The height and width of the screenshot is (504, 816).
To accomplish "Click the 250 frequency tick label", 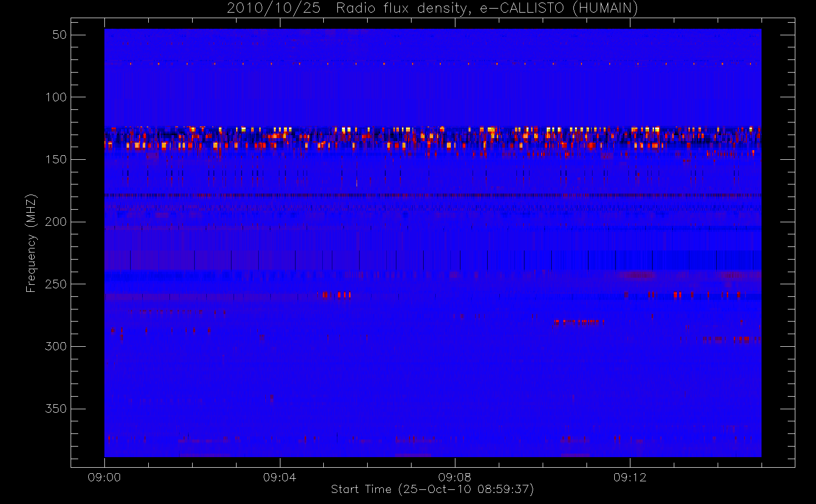I will click(56, 284).
